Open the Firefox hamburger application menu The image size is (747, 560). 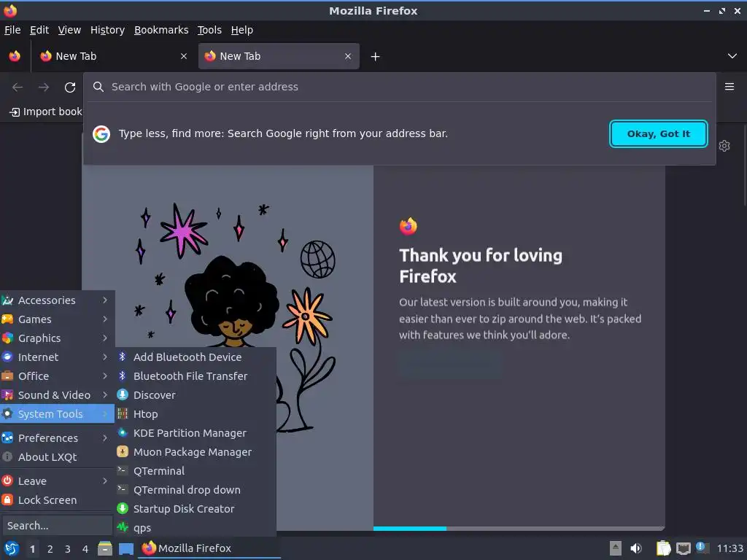pos(729,87)
